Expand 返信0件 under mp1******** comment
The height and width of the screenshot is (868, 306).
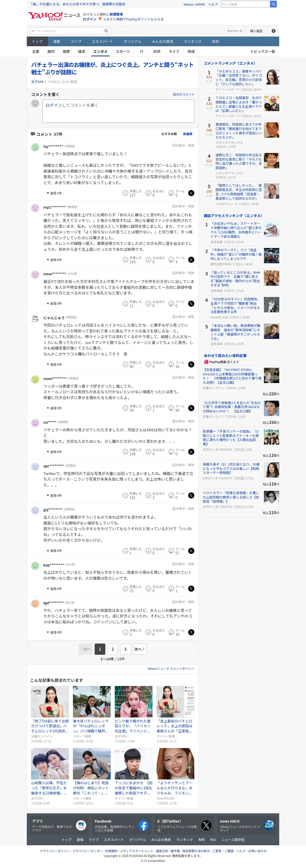coord(54,260)
